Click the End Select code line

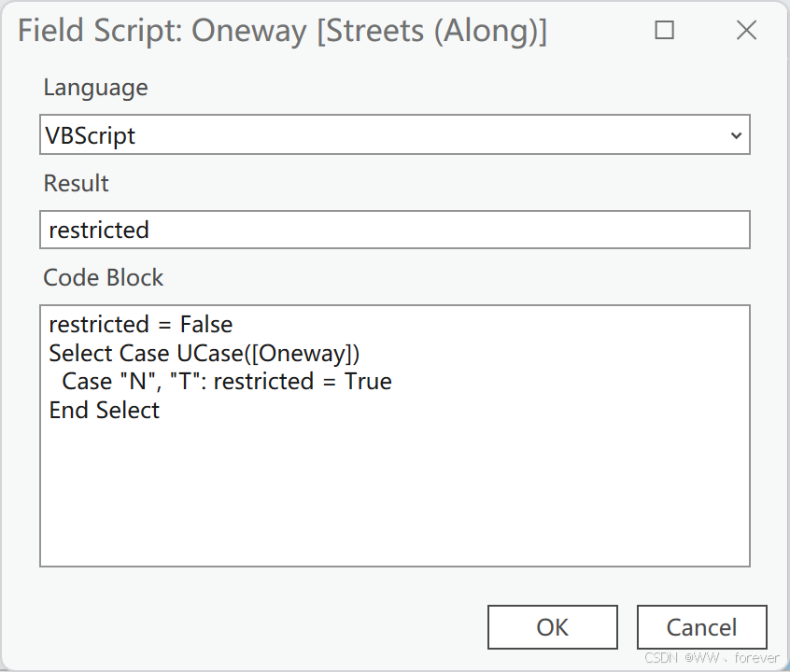(105, 410)
